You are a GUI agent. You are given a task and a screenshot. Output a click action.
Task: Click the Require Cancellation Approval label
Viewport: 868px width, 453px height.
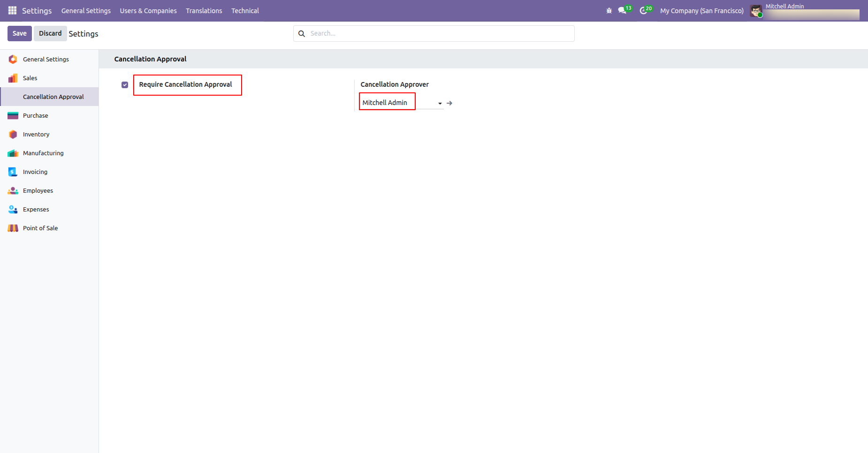click(185, 84)
